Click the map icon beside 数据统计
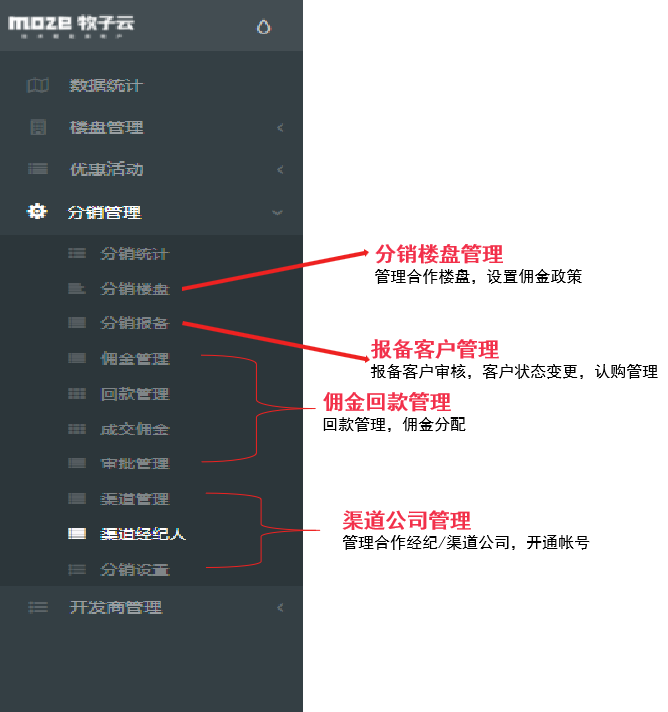Screen dimensions: 668x712 click(x=38, y=85)
